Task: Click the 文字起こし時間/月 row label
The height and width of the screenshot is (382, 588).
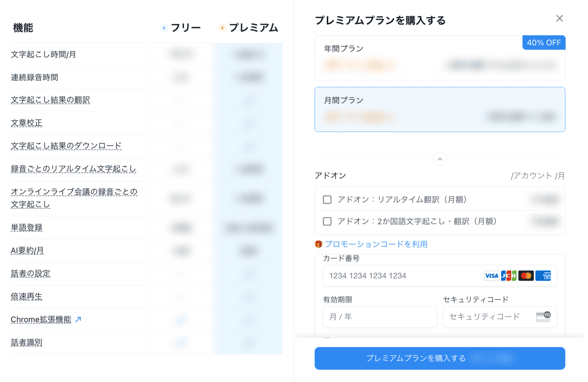Action: click(43, 54)
